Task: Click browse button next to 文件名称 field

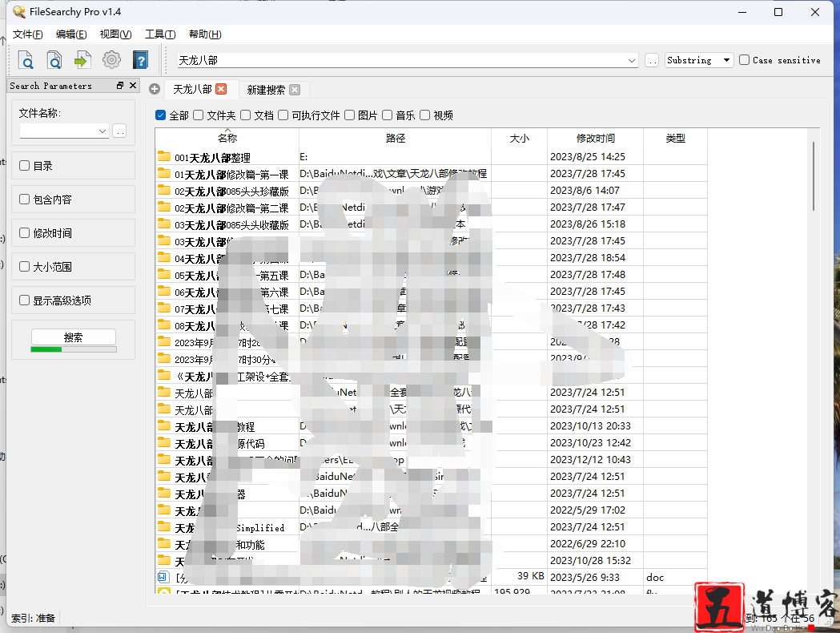Action: coord(119,131)
